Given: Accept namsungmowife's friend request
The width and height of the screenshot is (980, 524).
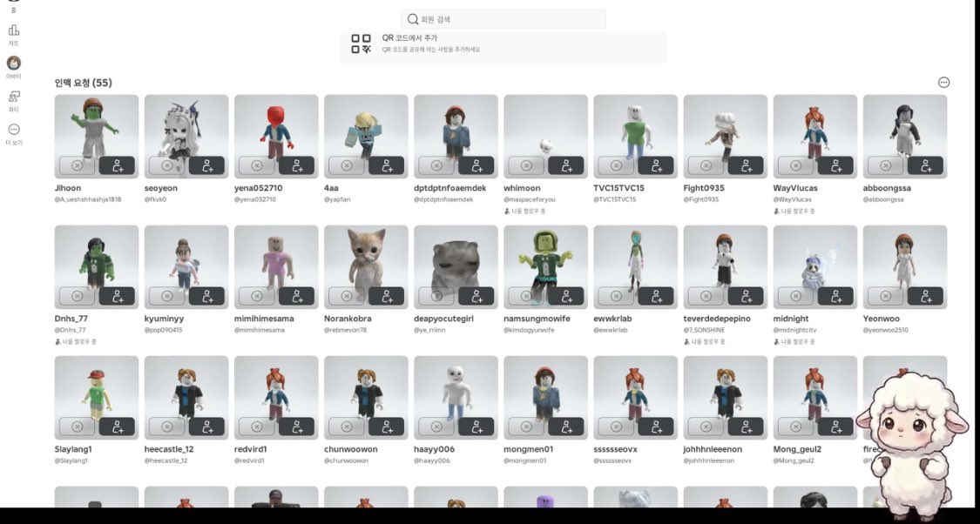Looking at the screenshot, I should 566,296.
